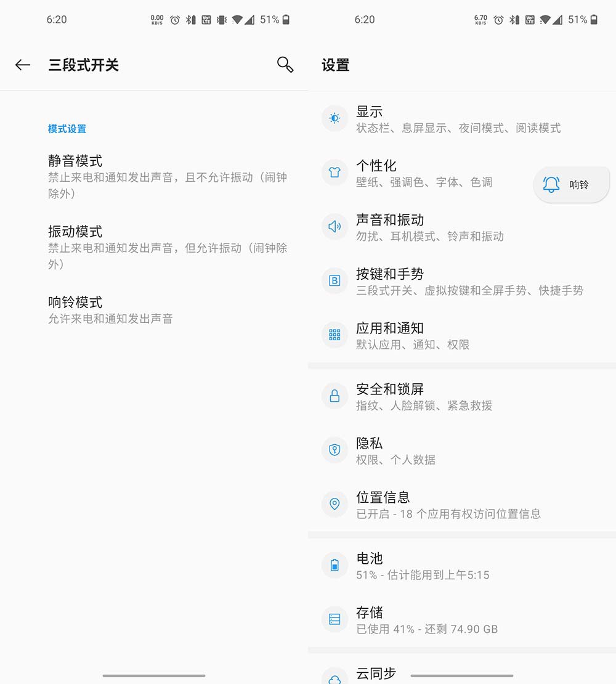The height and width of the screenshot is (684, 616).
Task: Tap the bottom gesture navigation bar
Action: (x=154, y=676)
